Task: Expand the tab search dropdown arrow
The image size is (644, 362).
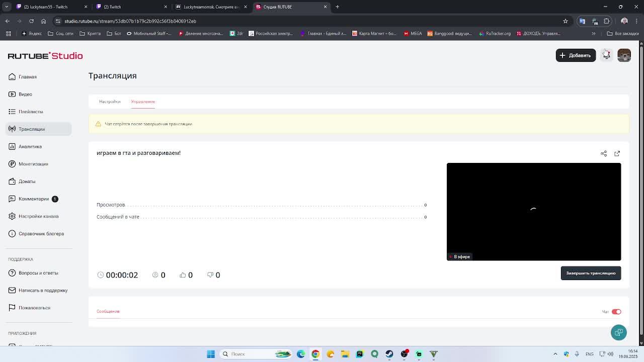Action: click(x=7, y=7)
